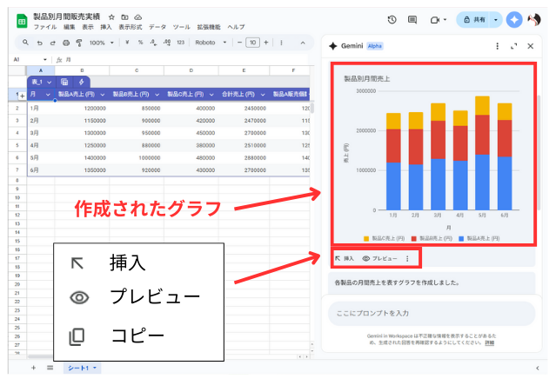Image resolution: width=556 pixels, height=392 pixels.
Task: Expand the 表_1 table name dropdown
Action: pyautogui.click(x=42, y=82)
